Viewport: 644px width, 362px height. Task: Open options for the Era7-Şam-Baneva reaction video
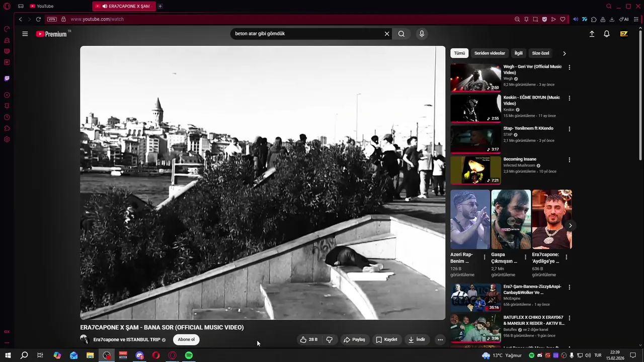[569, 287]
